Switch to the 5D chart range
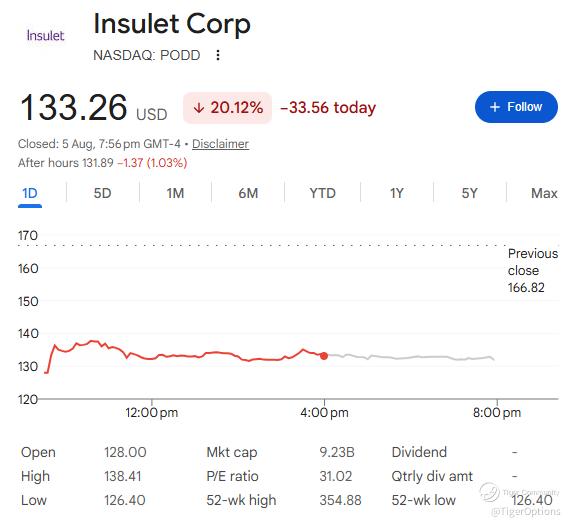 coord(102,193)
